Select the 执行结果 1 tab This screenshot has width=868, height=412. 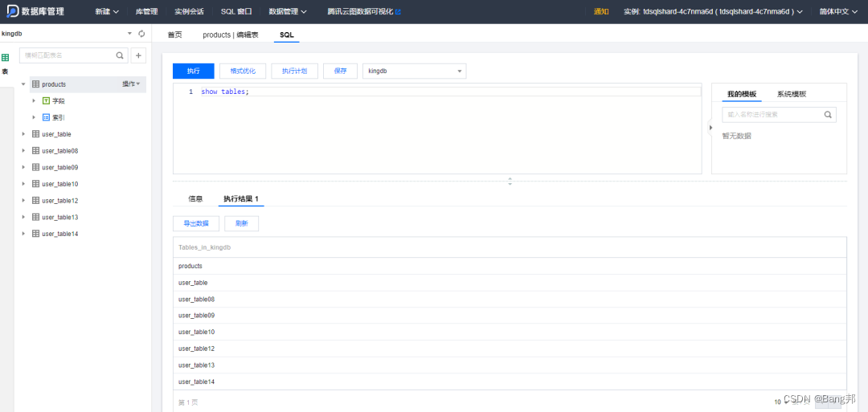click(241, 198)
